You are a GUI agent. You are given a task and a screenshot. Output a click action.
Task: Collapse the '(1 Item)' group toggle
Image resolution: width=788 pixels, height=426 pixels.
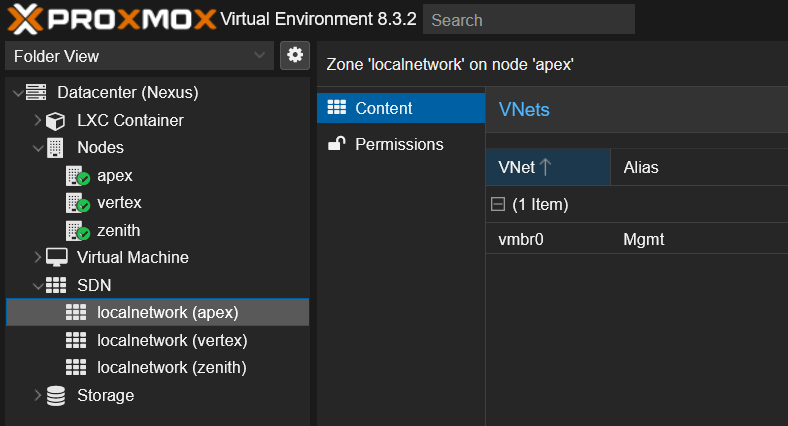point(497,205)
